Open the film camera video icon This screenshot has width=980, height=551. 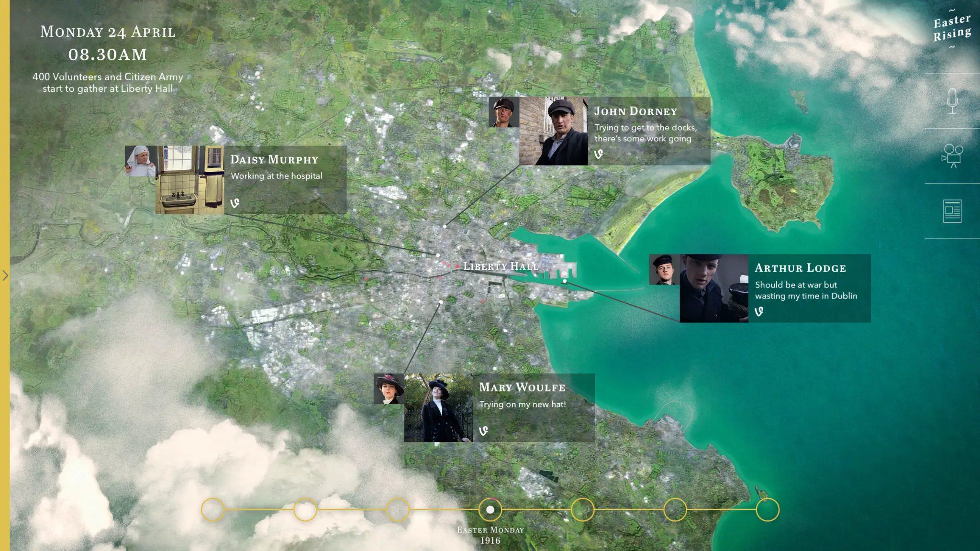pos(952,156)
